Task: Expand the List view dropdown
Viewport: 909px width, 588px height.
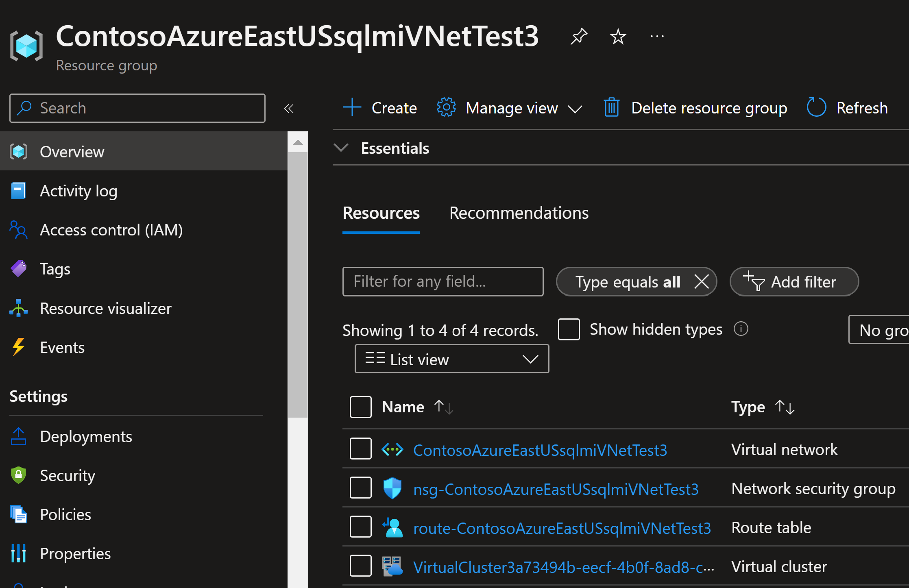Action: point(451,359)
